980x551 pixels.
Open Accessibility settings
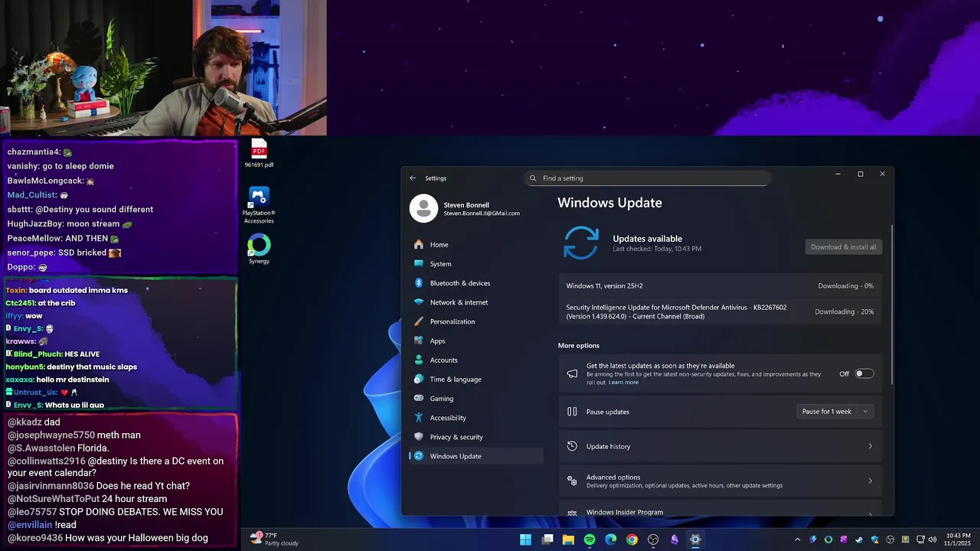pyautogui.click(x=475, y=418)
